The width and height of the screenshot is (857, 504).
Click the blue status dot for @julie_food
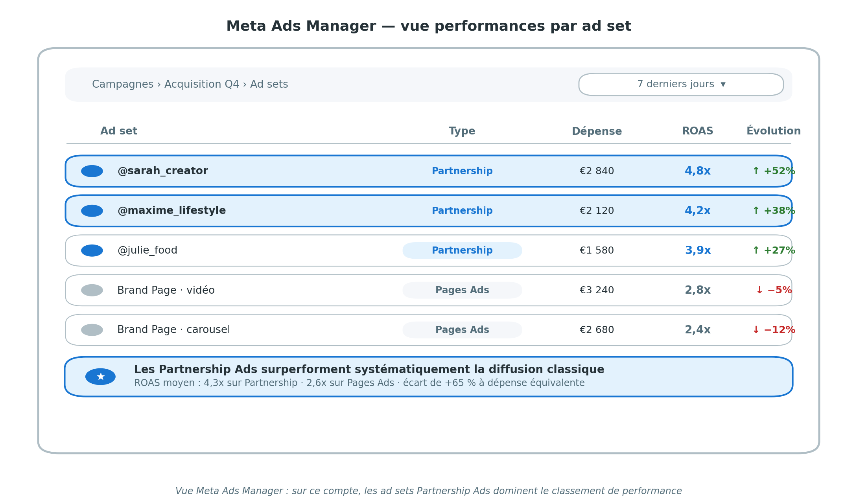coord(92,250)
